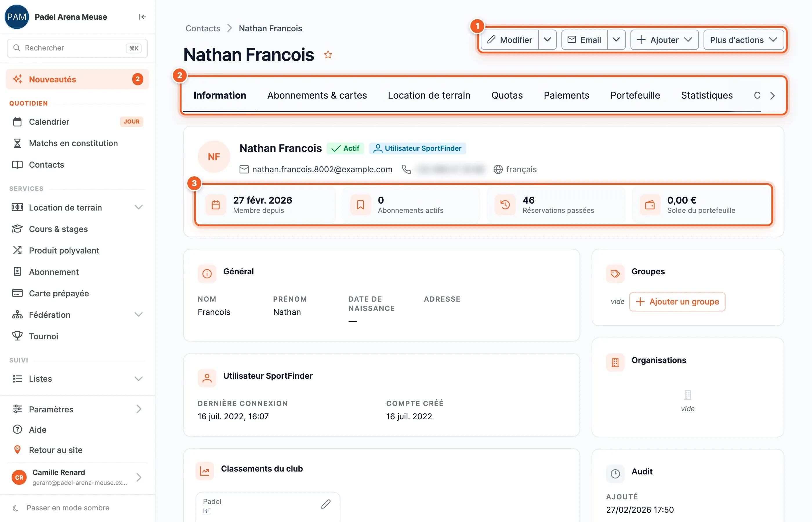Open Paramètres submenu chevron

click(x=139, y=409)
